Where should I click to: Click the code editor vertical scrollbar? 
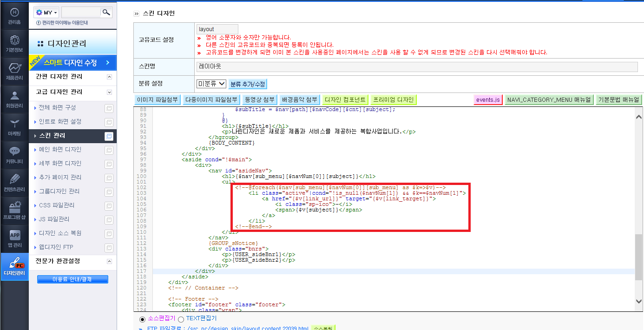639,208
